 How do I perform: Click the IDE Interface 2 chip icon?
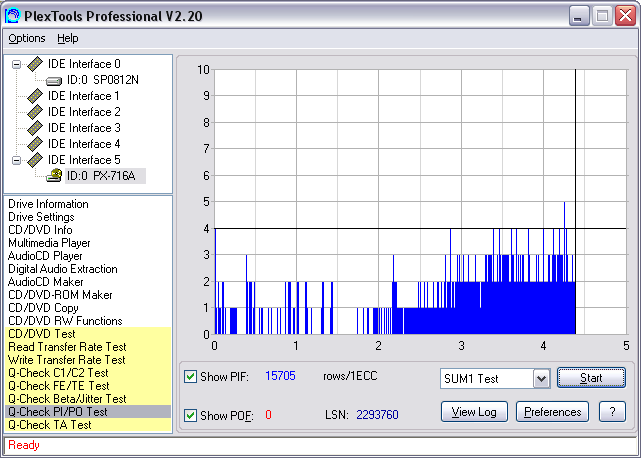[35, 112]
